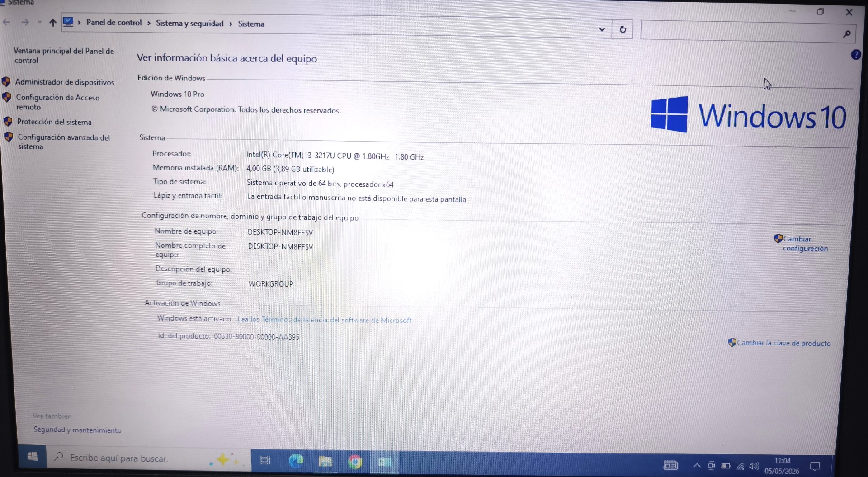The image size is (868, 477).
Task: Click the forward navigation arrow
Action: point(25,22)
